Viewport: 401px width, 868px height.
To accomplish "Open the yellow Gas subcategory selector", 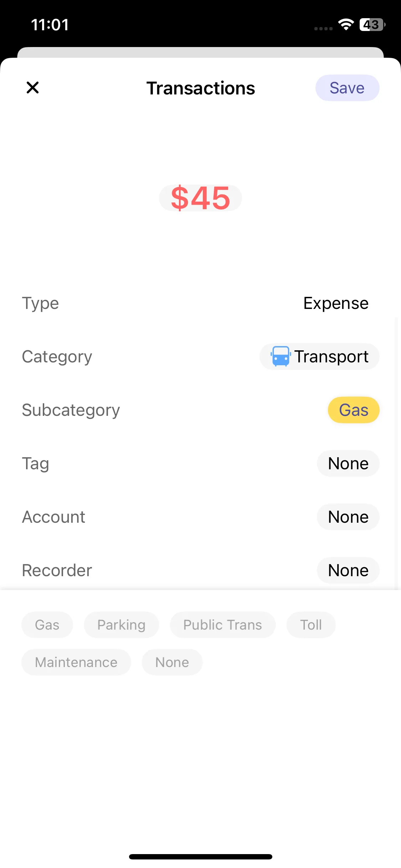I will (353, 410).
